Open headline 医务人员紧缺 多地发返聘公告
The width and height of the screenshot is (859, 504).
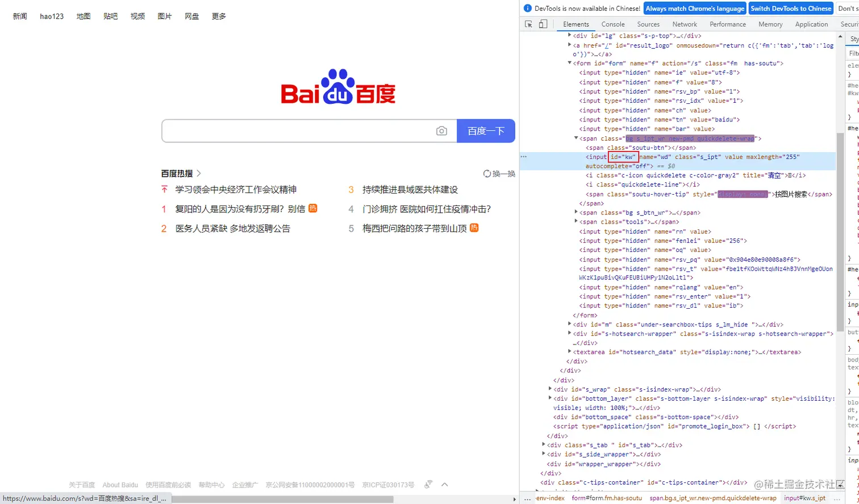[x=232, y=228]
